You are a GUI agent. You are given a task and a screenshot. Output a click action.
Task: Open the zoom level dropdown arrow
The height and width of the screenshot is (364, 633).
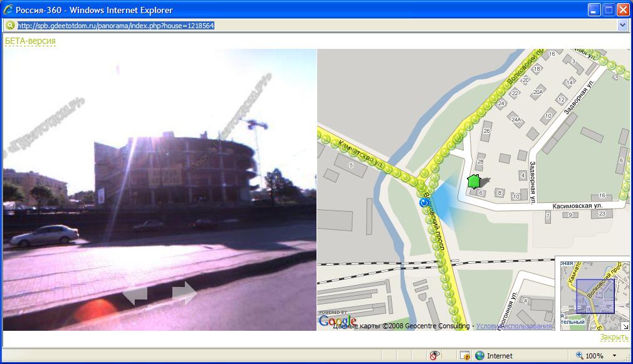click(615, 356)
